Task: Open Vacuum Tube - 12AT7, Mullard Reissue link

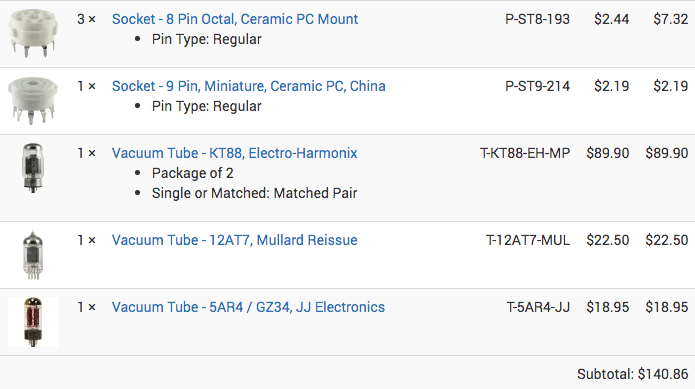Action: click(x=234, y=240)
